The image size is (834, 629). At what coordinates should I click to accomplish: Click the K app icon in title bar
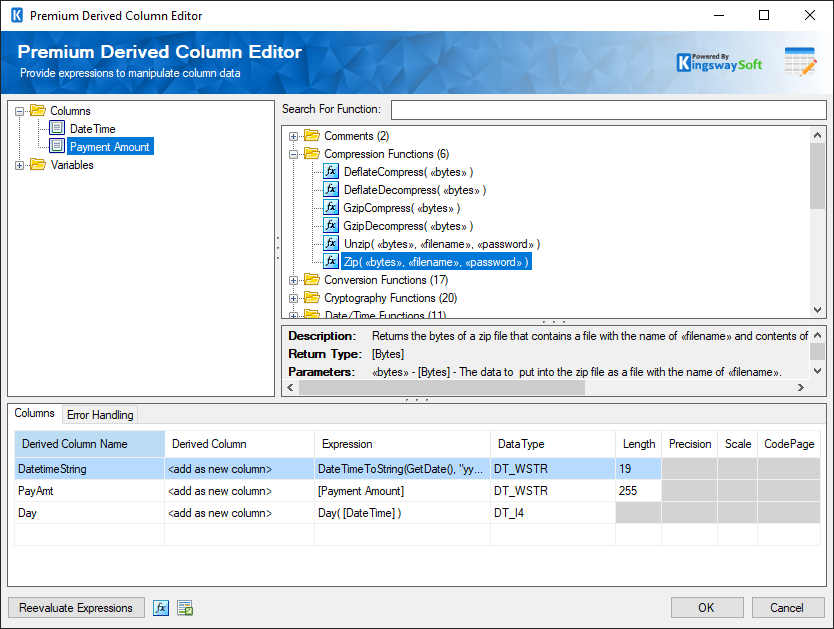[x=17, y=15]
